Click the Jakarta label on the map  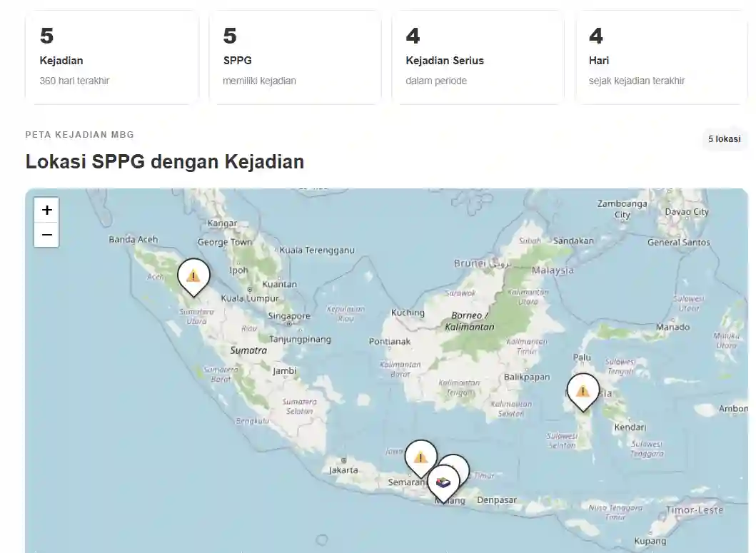[343, 470]
